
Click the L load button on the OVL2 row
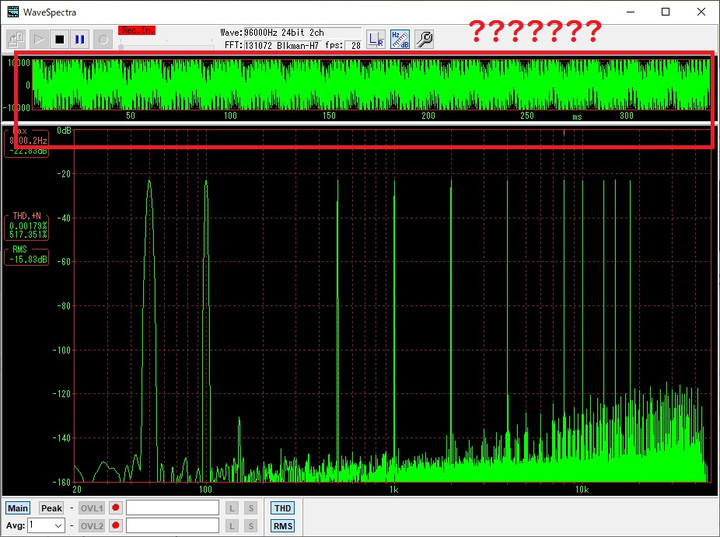pyautogui.click(x=232, y=526)
